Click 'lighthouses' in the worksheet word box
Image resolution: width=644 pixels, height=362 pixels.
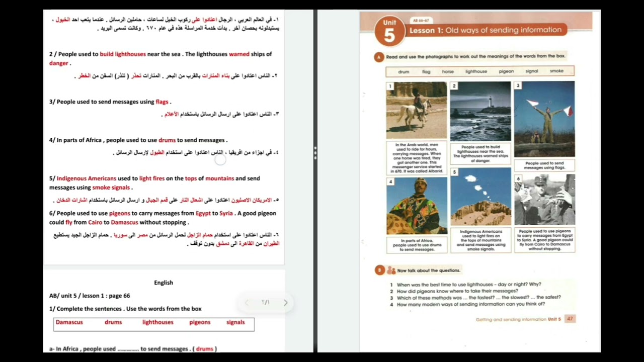tap(157, 322)
